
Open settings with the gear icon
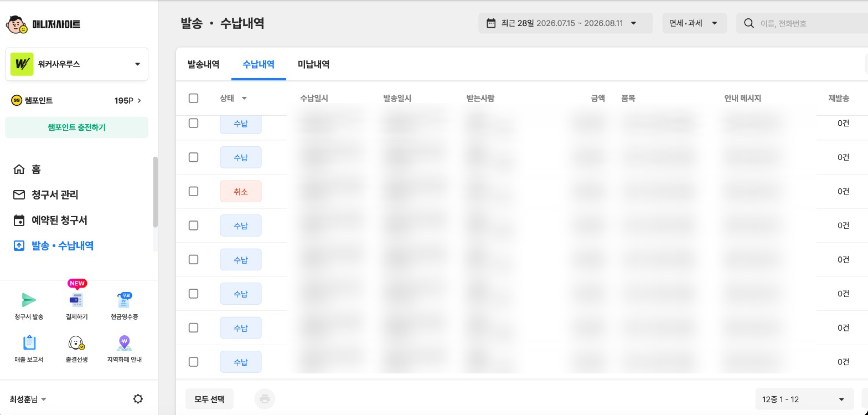138,399
